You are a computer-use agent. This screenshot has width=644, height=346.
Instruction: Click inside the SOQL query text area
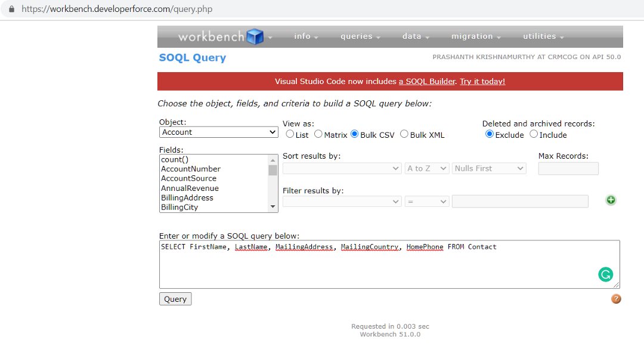(x=389, y=264)
